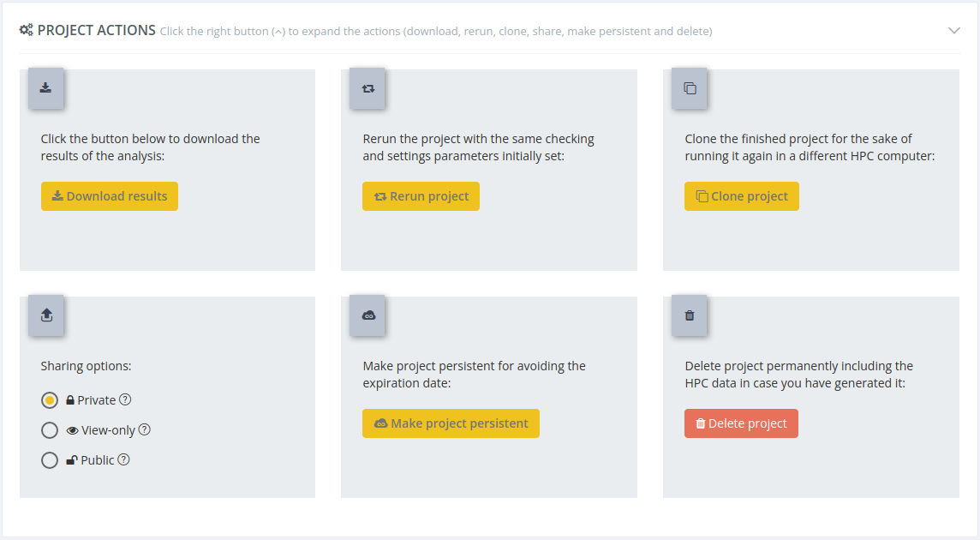
Task: Click the Download results button
Action: tap(109, 195)
